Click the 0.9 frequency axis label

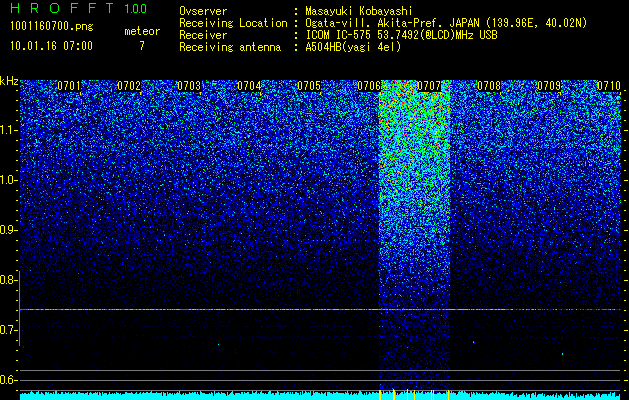tap(8, 230)
